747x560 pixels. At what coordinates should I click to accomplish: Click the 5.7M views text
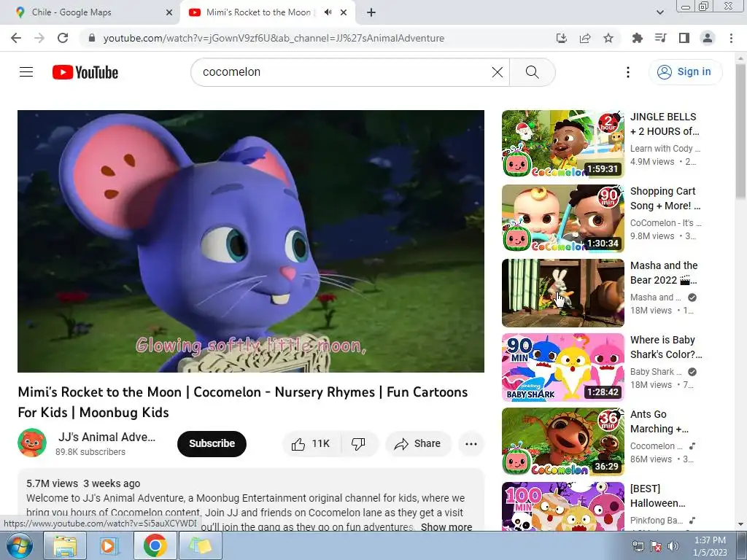coord(52,483)
